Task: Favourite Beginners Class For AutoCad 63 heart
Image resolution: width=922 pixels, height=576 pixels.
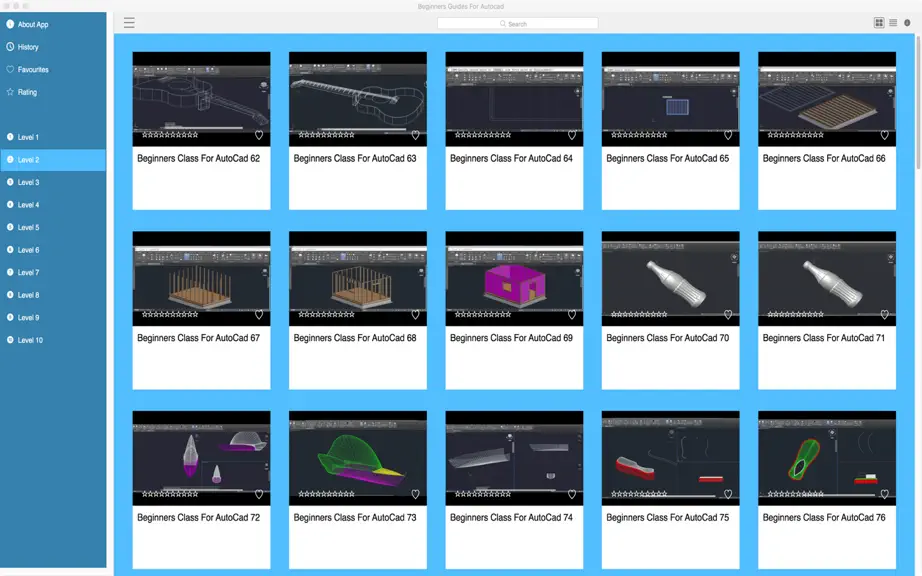Action: click(415, 135)
